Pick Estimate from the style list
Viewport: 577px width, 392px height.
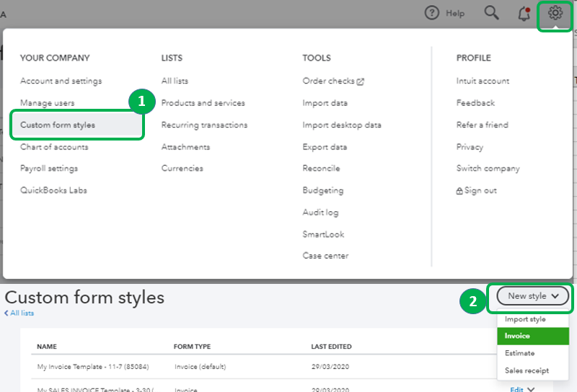[520, 353]
